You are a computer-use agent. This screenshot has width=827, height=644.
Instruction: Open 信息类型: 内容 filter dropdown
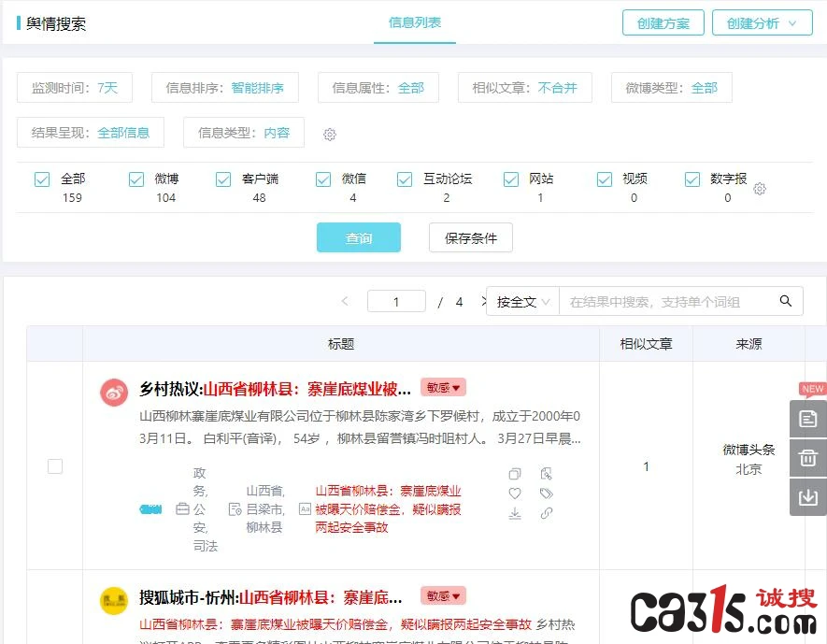tap(244, 133)
